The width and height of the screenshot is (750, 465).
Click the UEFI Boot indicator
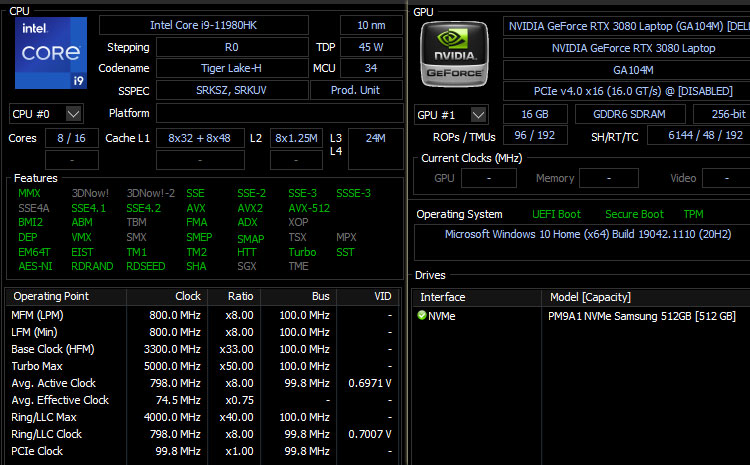pyautogui.click(x=555, y=214)
